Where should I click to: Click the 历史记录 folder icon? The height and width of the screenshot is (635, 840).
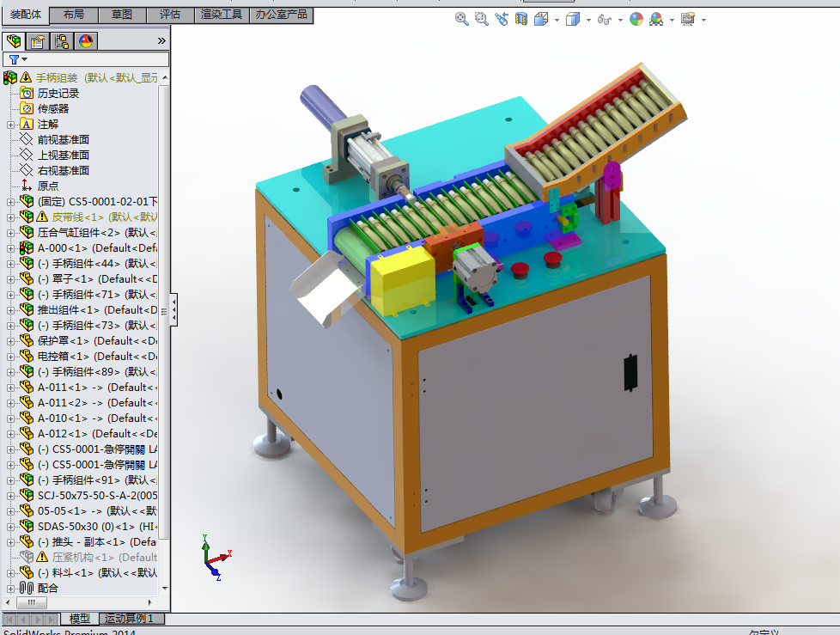point(27,94)
